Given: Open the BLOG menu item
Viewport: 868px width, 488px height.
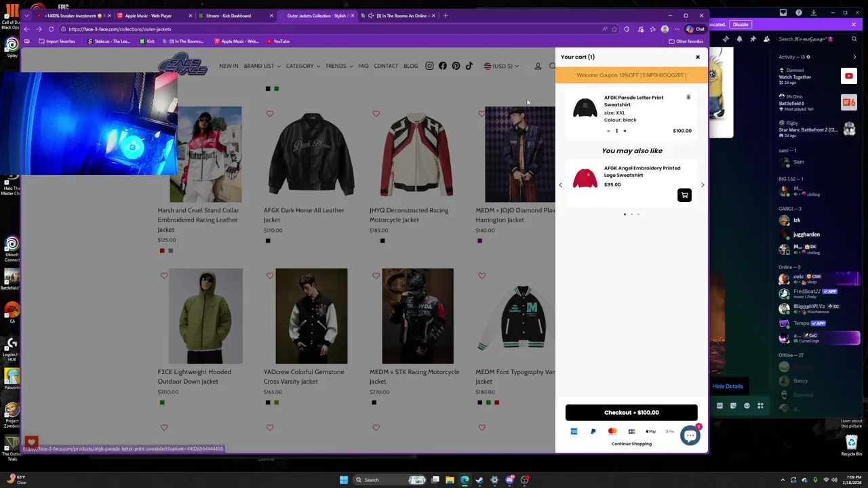Looking at the screenshot, I should point(411,66).
